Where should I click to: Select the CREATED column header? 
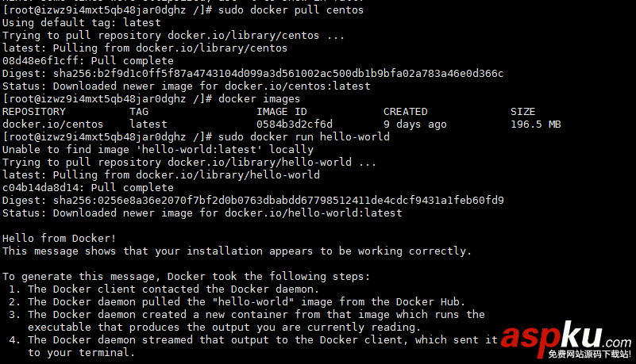coord(405,112)
